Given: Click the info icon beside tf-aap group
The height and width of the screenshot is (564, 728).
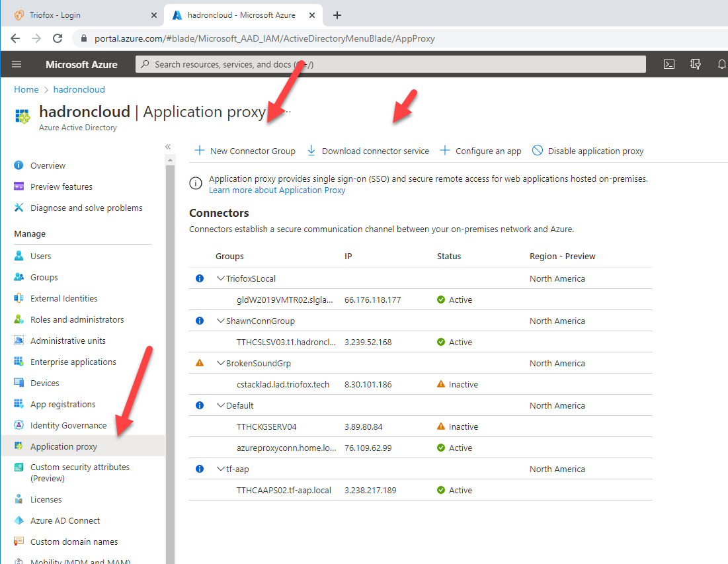Looking at the screenshot, I should pyautogui.click(x=200, y=469).
